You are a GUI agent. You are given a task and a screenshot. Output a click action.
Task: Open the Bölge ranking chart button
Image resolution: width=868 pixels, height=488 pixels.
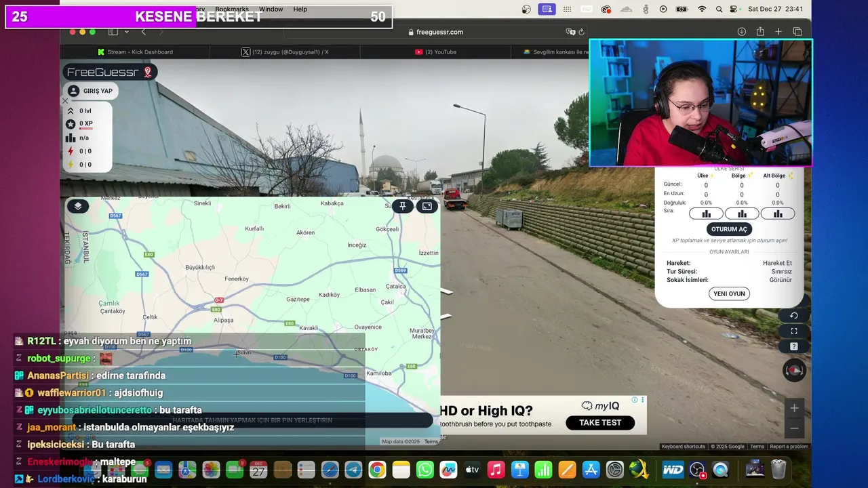pyautogui.click(x=742, y=213)
